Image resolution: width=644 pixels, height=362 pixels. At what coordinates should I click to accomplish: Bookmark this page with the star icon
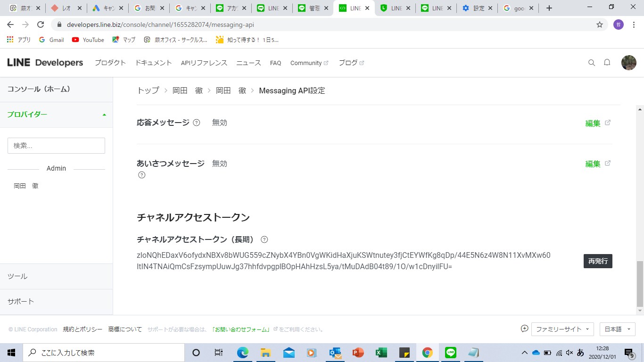click(x=600, y=25)
